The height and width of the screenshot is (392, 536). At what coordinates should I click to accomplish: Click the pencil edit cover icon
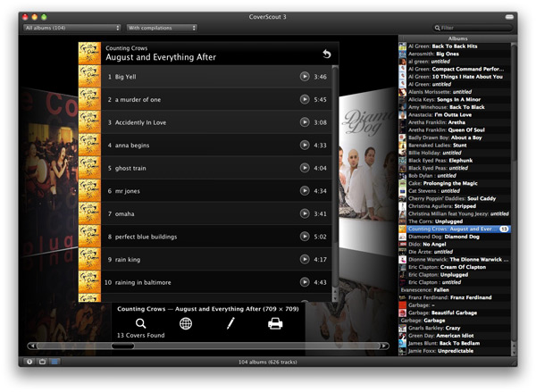tap(230, 323)
